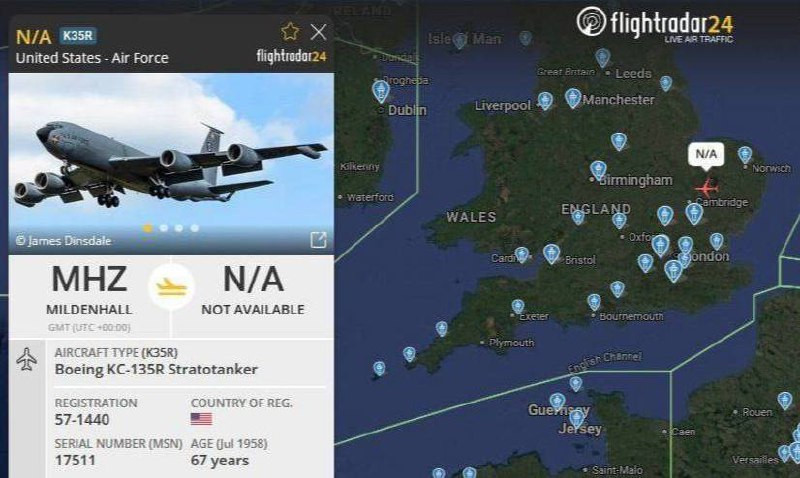Show the first aircraft photo dot
Image resolution: width=800 pixels, height=478 pixels.
[148, 228]
